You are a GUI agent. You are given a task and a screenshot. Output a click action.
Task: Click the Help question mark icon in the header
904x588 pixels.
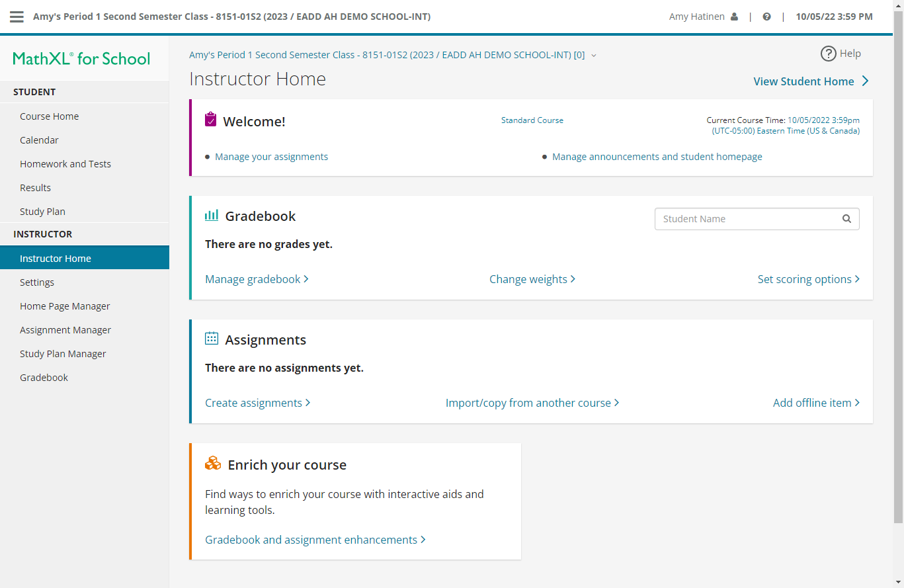coord(766,16)
